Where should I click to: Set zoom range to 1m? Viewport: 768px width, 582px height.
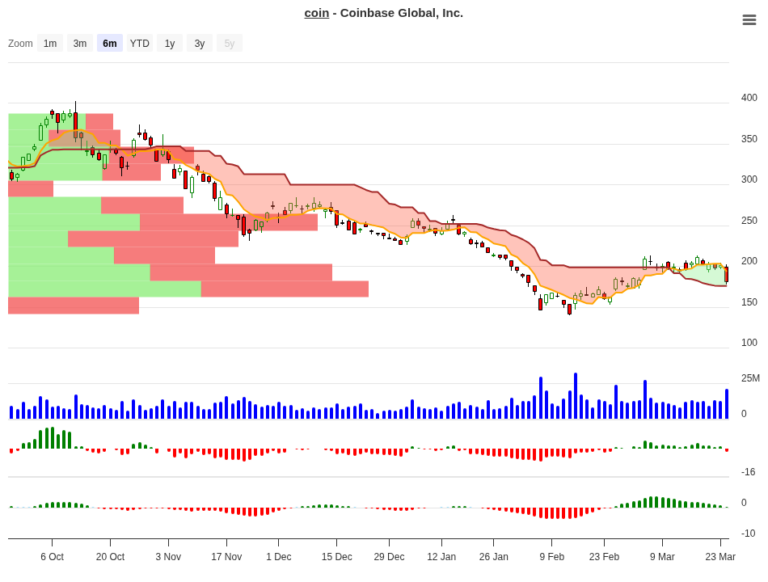click(50, 43)
